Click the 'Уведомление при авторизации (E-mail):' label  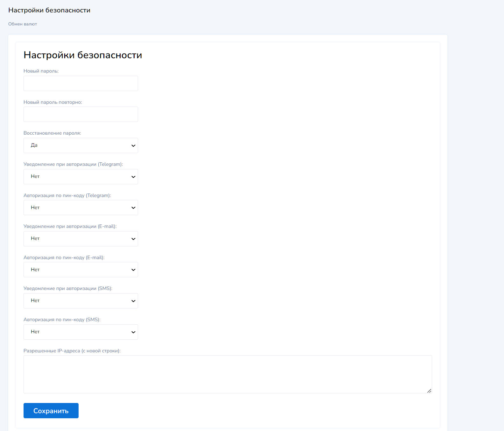coord(70,226)
